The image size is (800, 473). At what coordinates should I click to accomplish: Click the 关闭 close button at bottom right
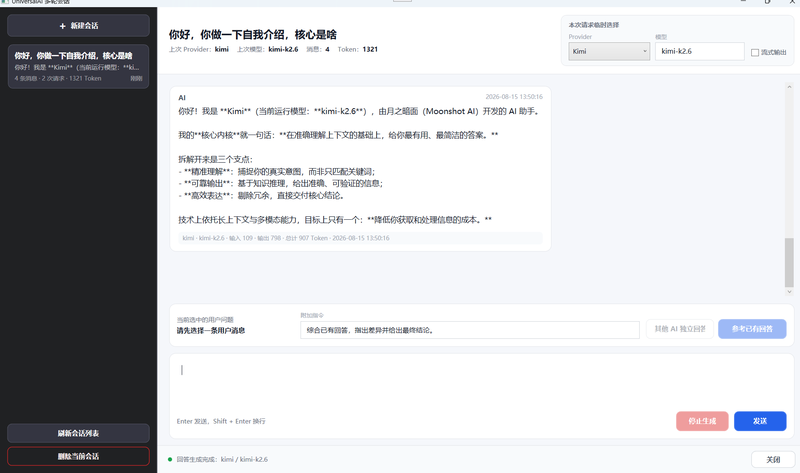point(773,459)
